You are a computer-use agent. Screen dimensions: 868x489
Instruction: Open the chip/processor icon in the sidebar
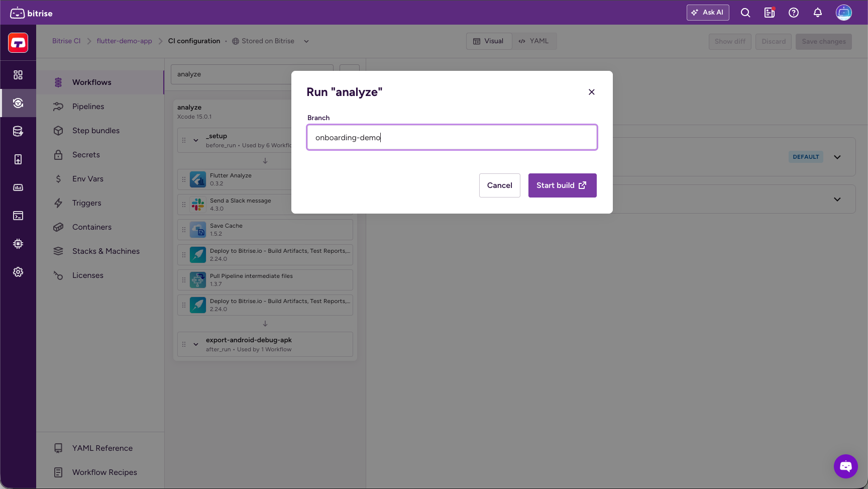(x=18, y=244)
